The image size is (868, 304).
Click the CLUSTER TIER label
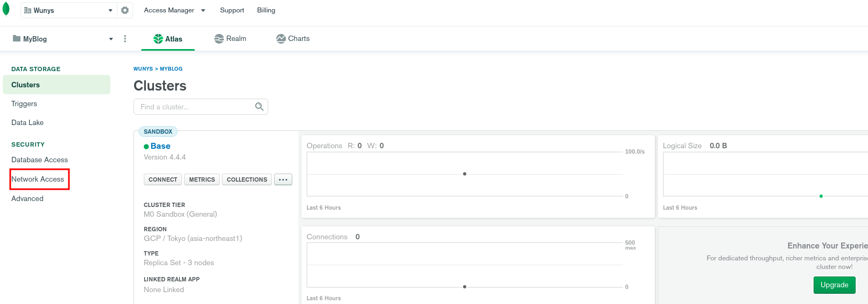pos(164,205)
